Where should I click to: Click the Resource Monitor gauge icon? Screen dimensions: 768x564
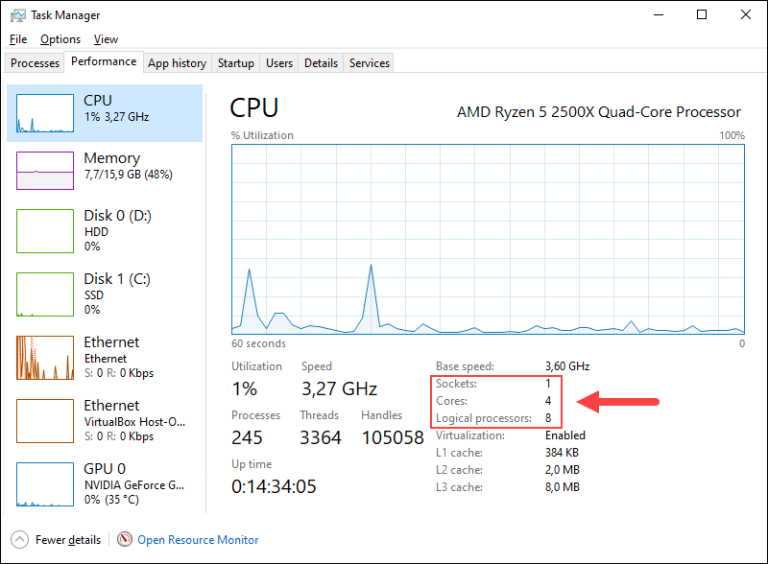coord(125,539)
